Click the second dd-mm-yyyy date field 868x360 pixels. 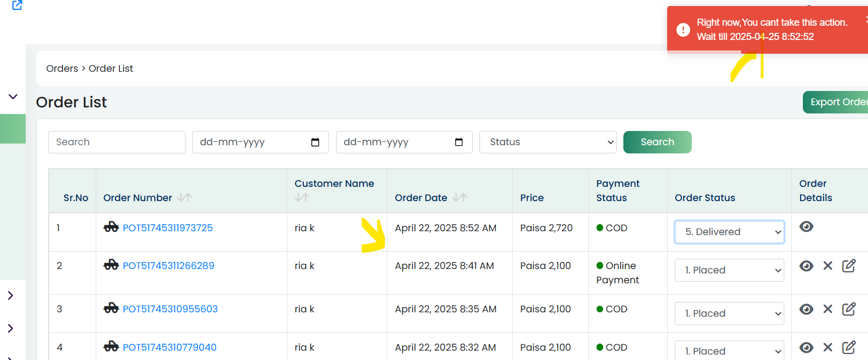pyautogui.click(x=404, y=142)
